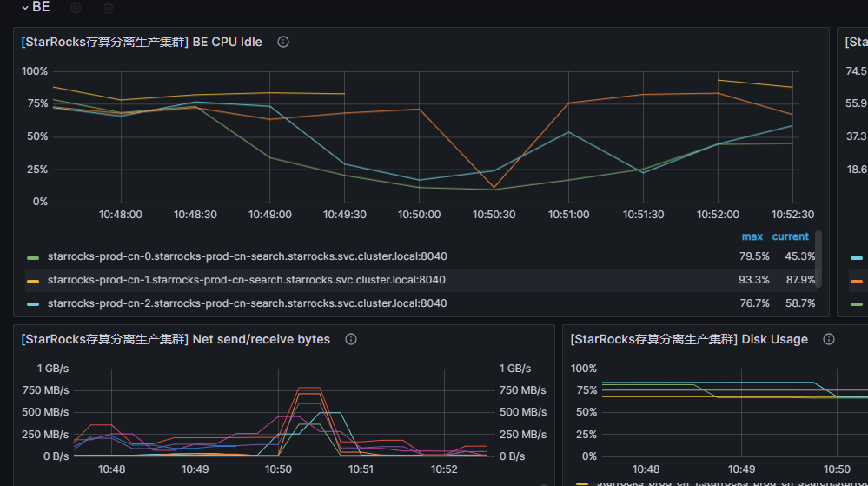Click green color swatch of starrocks-prod-cn-0
The image size is (868, 486).
33,257
